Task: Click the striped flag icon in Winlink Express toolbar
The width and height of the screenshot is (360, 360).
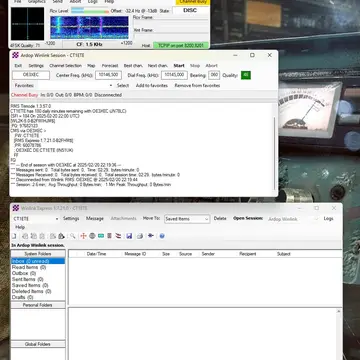Action: tap(118, 236)
